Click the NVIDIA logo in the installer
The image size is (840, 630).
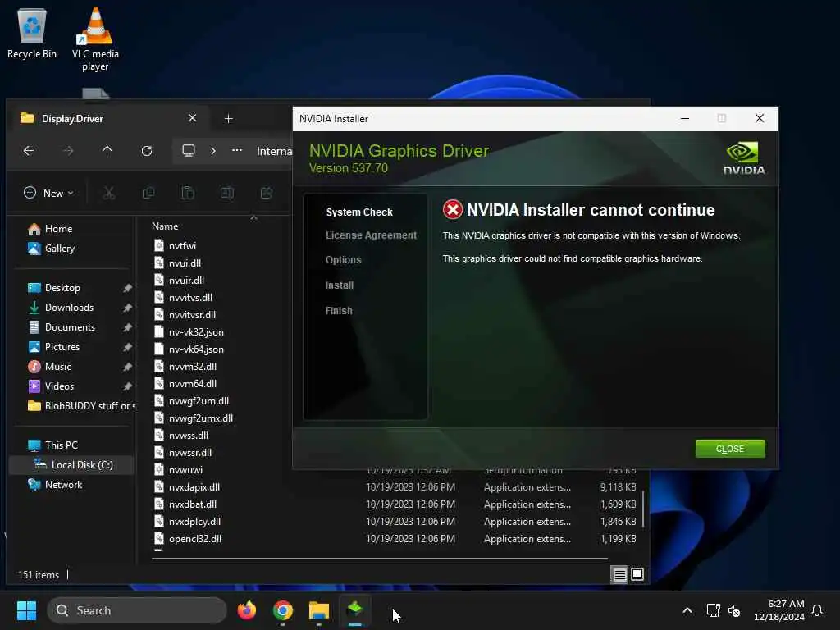[744, 158]
